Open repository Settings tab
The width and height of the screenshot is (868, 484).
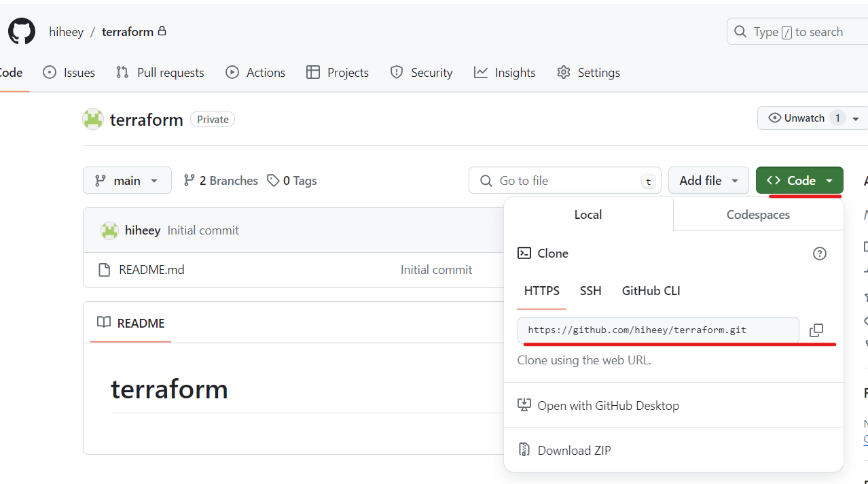click(588, 73)
